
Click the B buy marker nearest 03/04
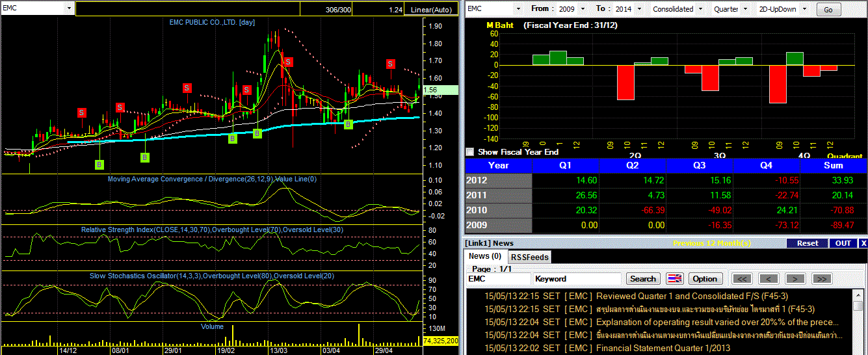(348, 124)
